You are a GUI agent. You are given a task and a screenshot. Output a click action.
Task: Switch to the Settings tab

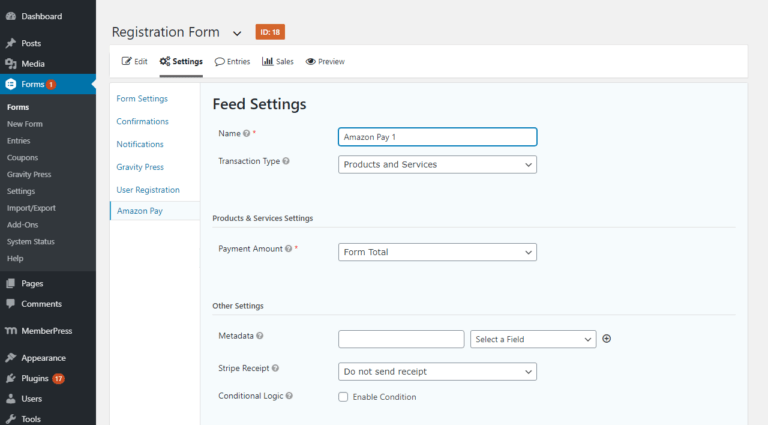(x=181, y=62)
